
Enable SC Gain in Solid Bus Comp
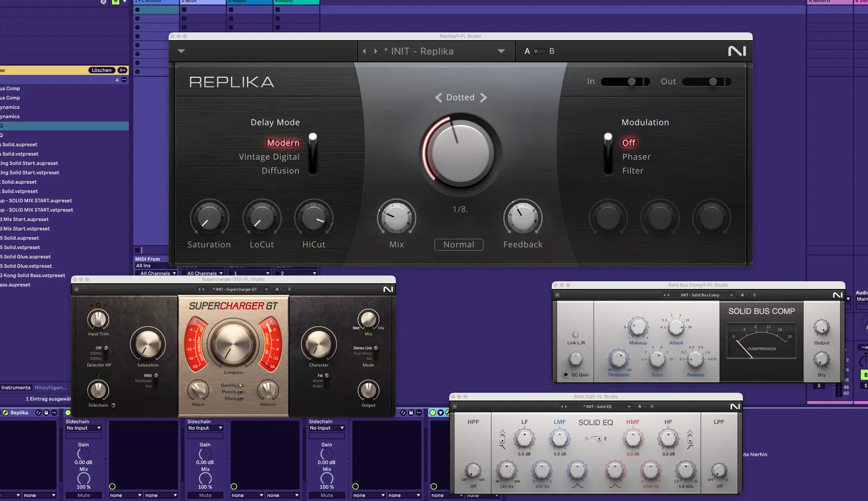click(x=566, y=375)
